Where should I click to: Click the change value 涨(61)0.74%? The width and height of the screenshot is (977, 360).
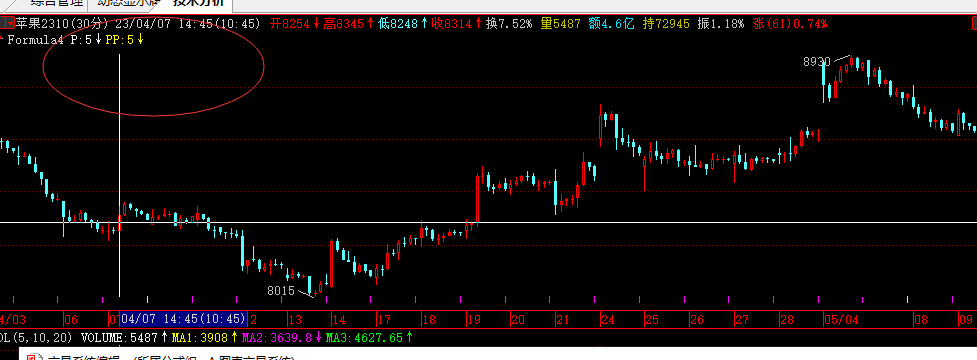[x=790, y=24]
